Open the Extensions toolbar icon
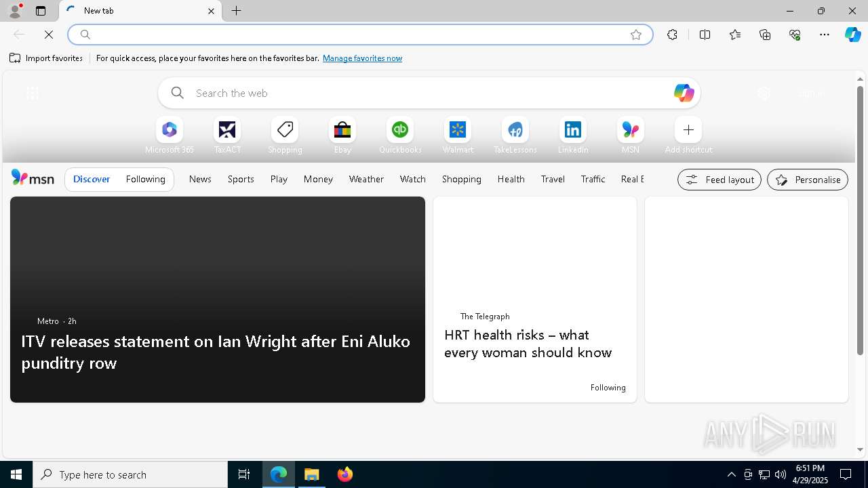Viewport: 868px width, 488px height. pyautogui.click(x=672, y=35)
